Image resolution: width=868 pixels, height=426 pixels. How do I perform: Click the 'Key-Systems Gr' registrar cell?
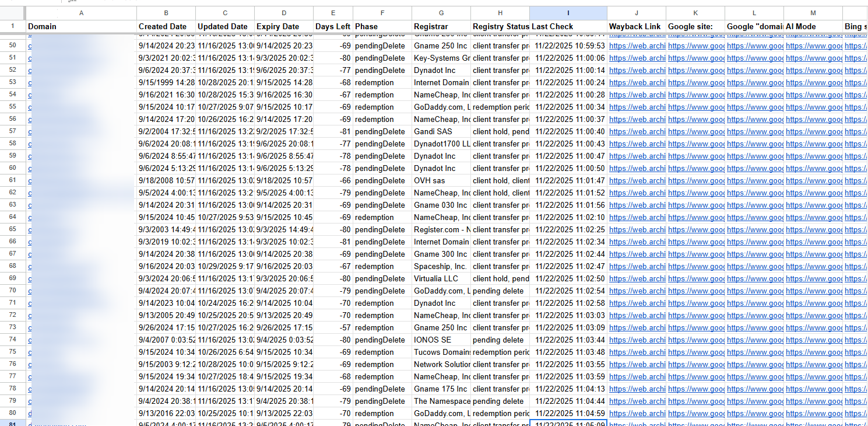click(x=441, y=58)
